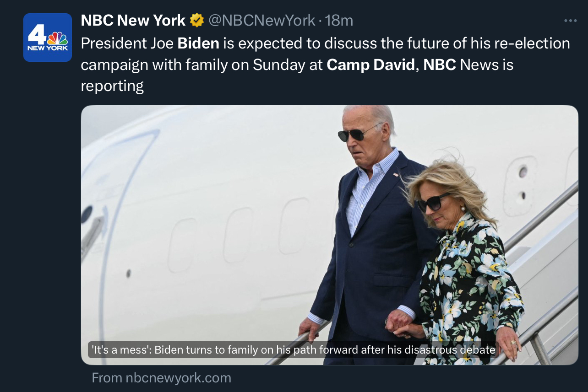The width and height of the screenshot is (588, 392).
Task: Click the flag lapel pin on the navy suit
Action: (x=396, y=174)
